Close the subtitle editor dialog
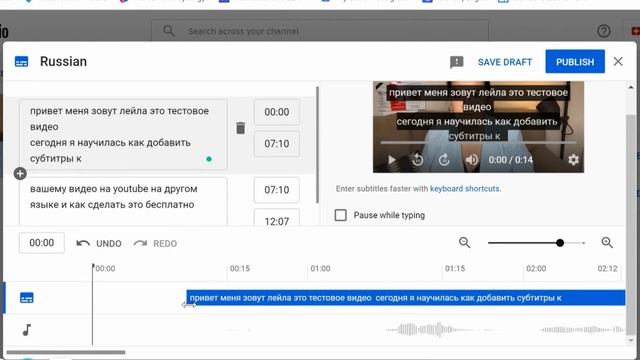640x360 pixels. (618, 62)
